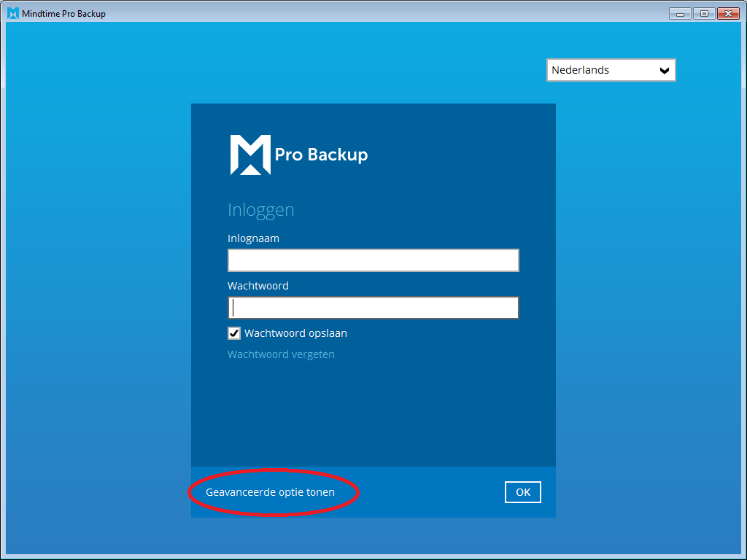Screen dimensions: 747x560
Task: Confirm login with the OK button
Action: click(522, 492)
